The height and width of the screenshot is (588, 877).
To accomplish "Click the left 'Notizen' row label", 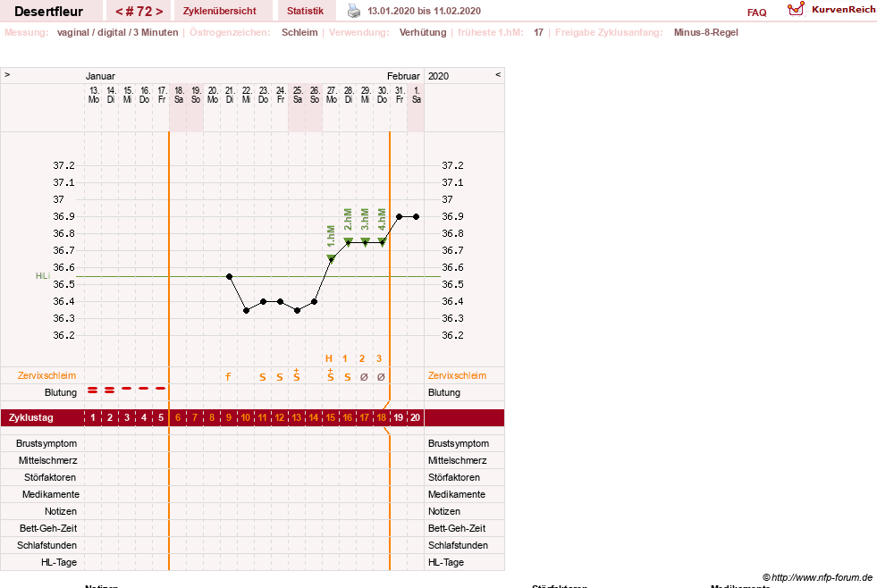I will (61, 511).
